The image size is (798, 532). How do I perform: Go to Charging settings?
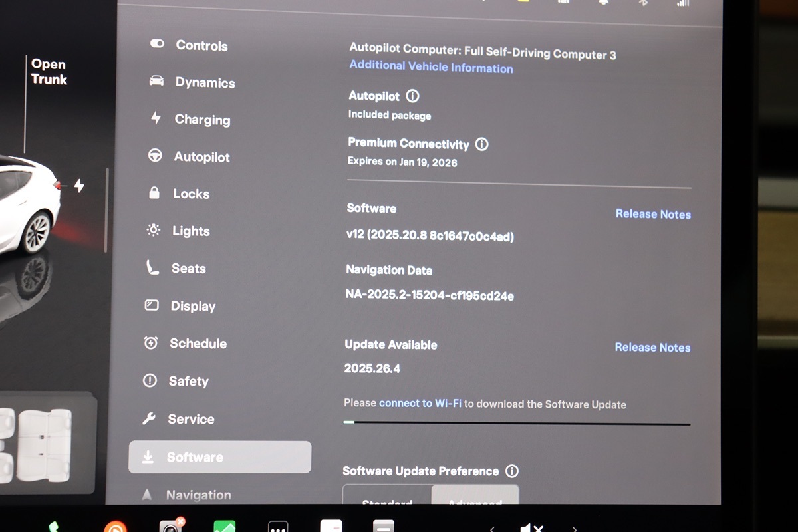coord(201,120)
